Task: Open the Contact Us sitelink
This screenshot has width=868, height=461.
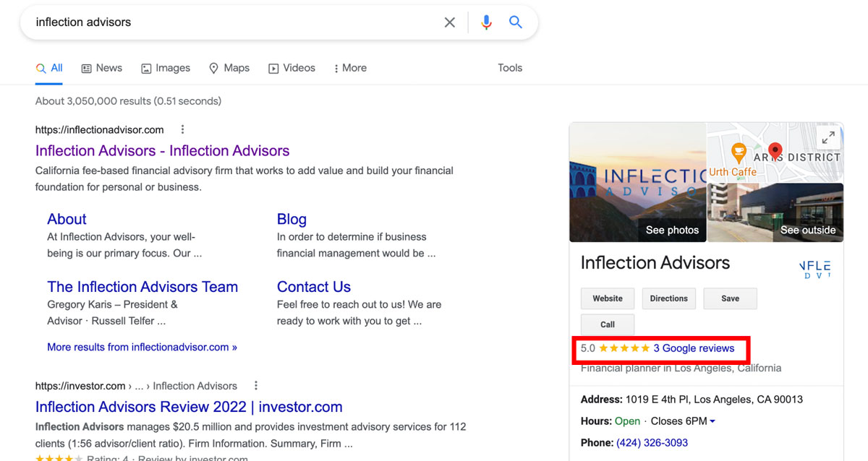Action: point(314,287)
